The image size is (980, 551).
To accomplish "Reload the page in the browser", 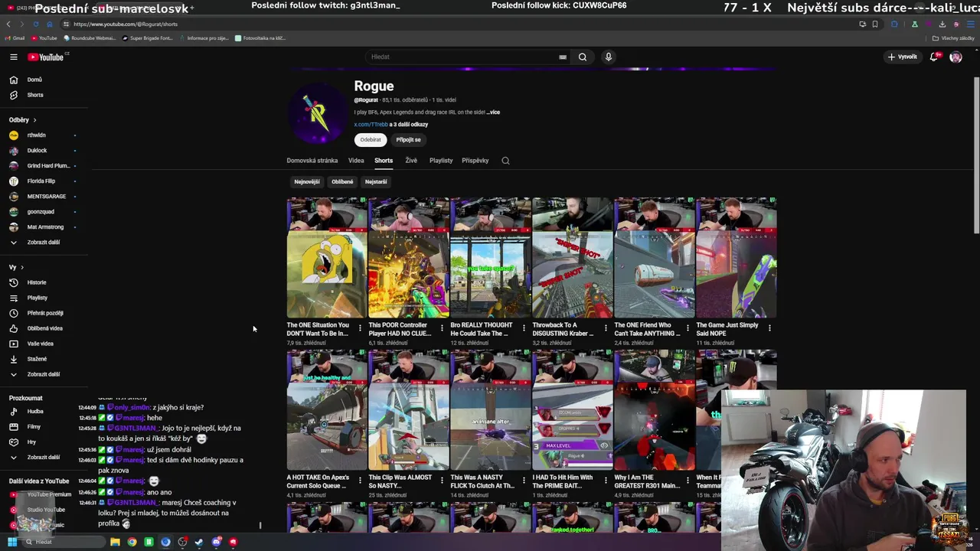I will (35, 24).
